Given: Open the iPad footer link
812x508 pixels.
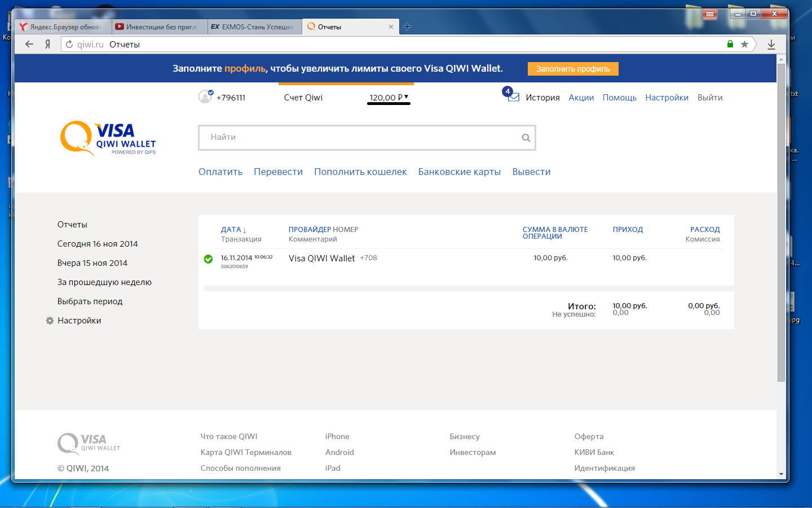Looking at the screenshot, I should [333, 468].
